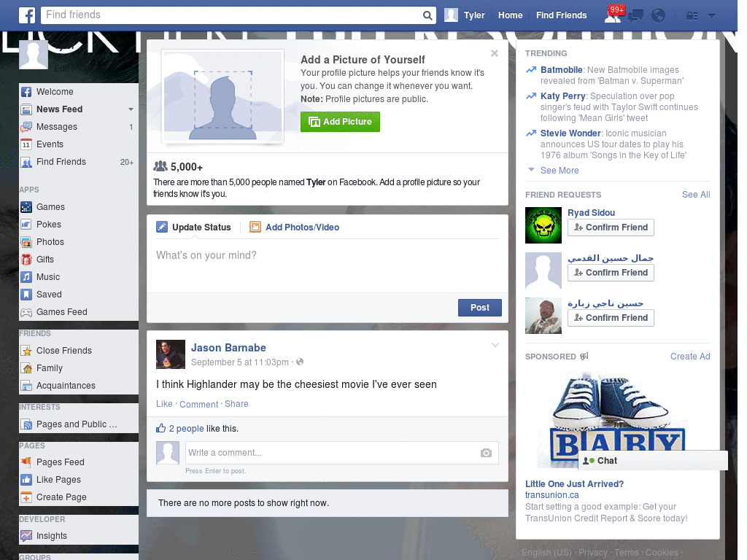This screenshot has width=747, height=560.
Task: Confirm friend request from حسين ناجي زبارة
Action: (x=611, y=318)
